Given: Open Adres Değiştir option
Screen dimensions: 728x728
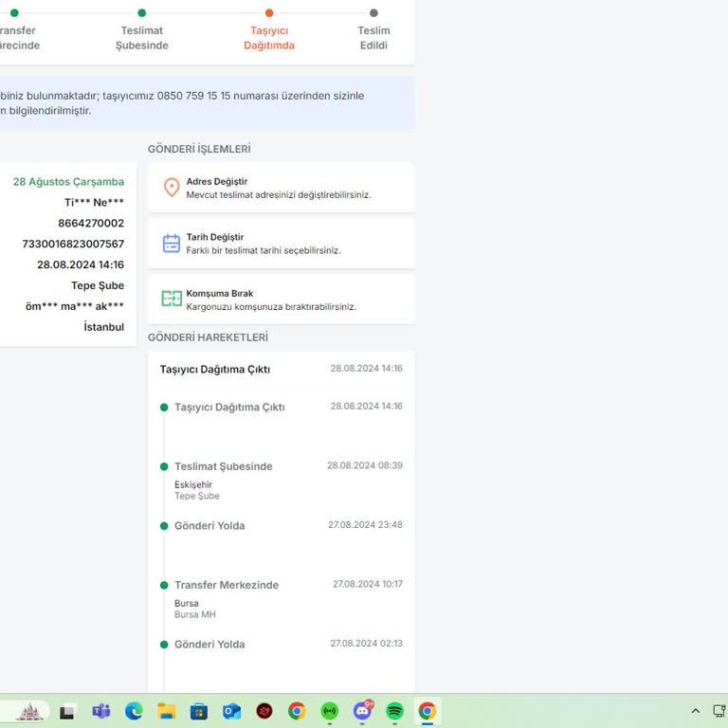Looking at the screenshot, I should 281,188.
